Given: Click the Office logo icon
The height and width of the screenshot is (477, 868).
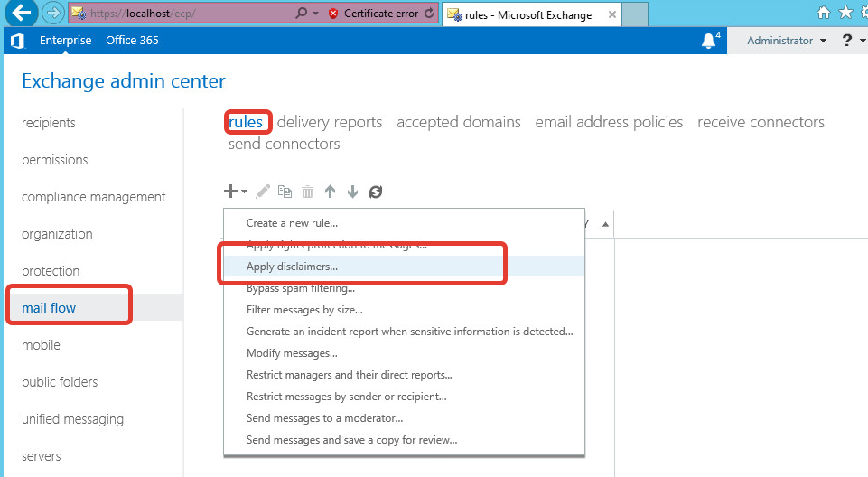Looking at the screenshot, I should [18, 41].
